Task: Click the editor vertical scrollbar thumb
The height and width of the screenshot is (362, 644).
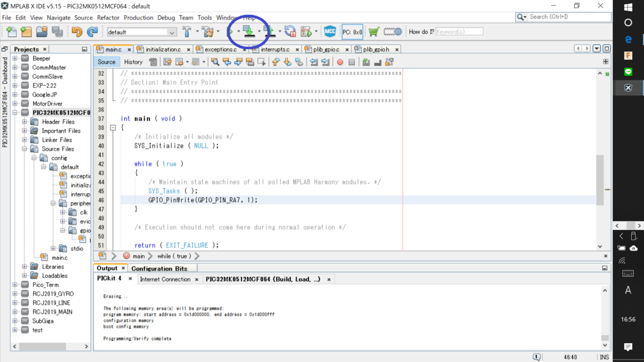Action: [600, 180]
